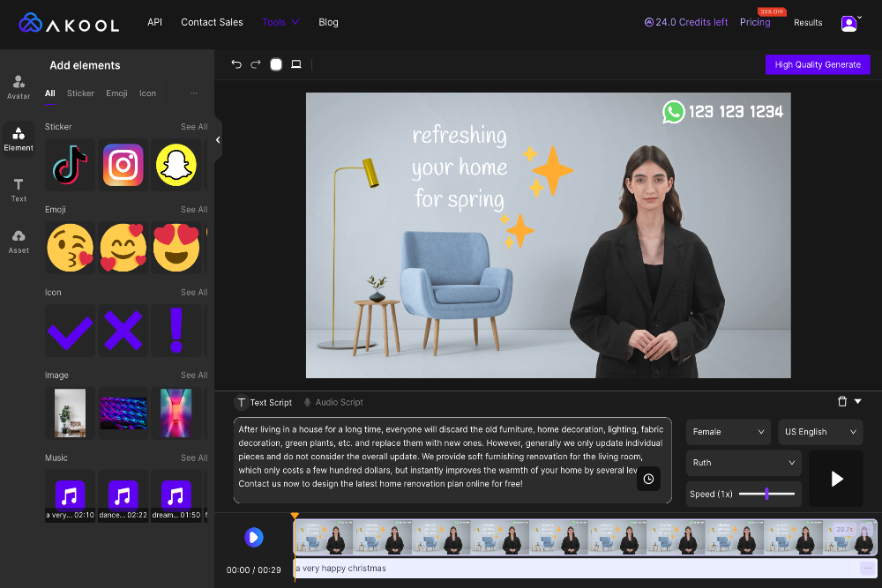Viewport: 882px width, 588px height.
Task: Click the Undo icon in the toolbar
Action: pos(235,63)
